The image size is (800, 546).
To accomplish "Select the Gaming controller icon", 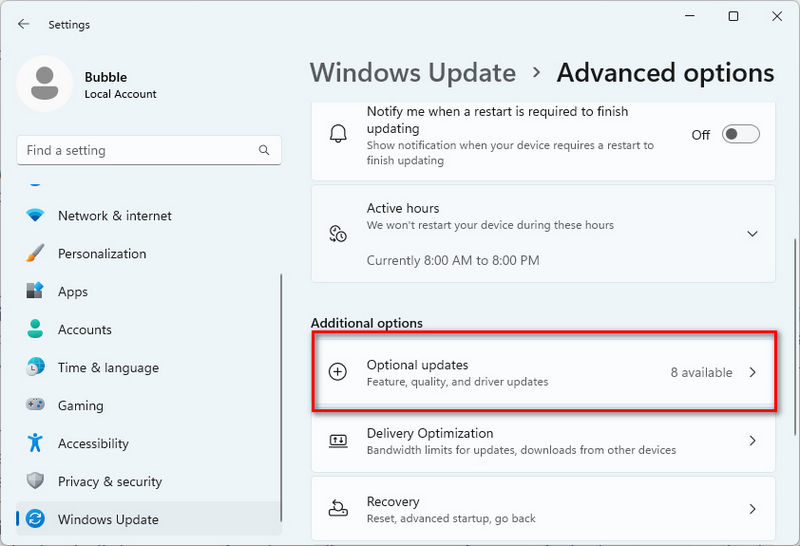I will [35, 405].
